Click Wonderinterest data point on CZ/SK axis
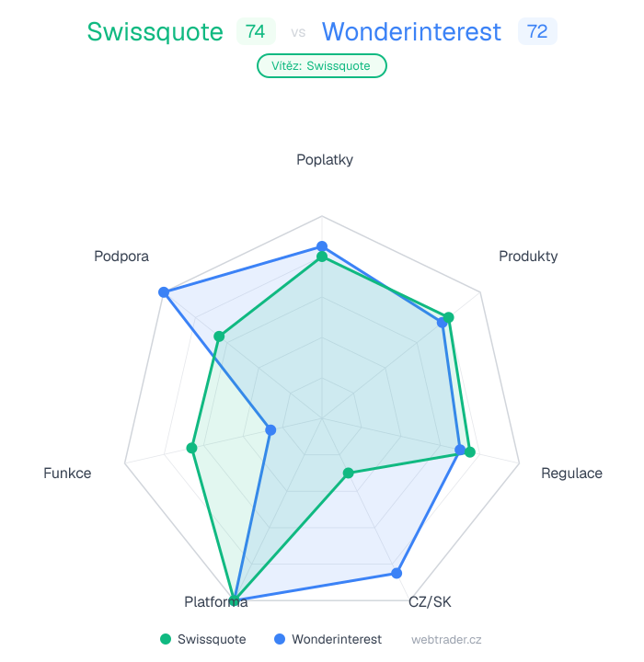 click(x=397, y=573)
